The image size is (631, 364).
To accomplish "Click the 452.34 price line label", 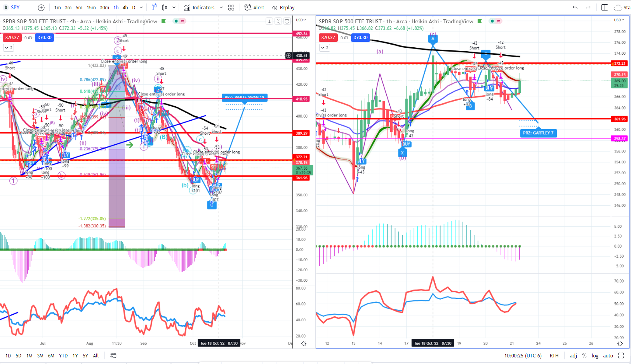I will tap(302, 34).
